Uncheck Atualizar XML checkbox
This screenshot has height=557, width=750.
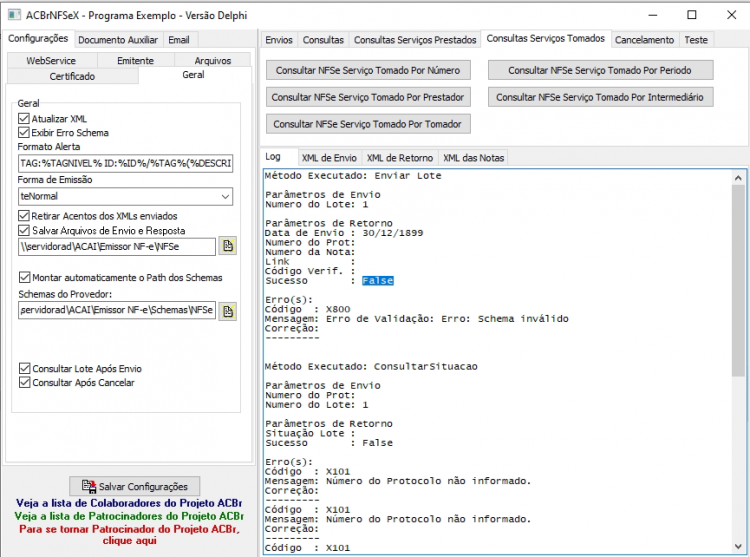coord(24,118)
